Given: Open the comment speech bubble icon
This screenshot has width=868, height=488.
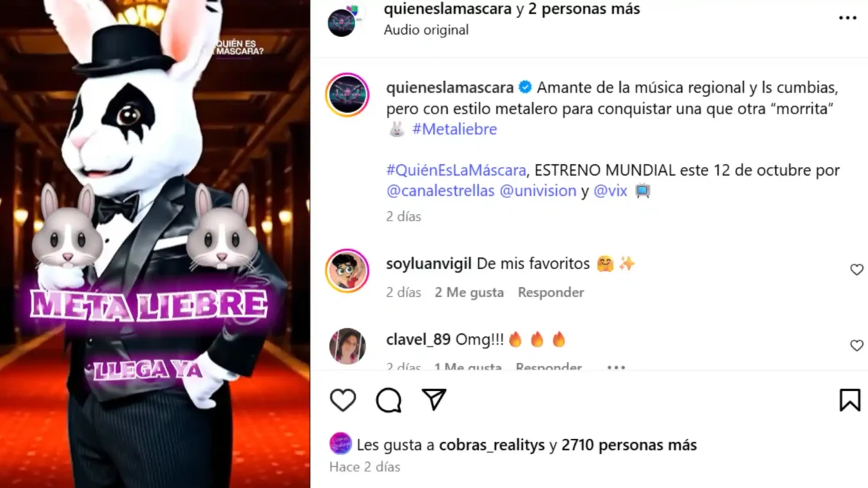Looking at the screenshot, I should tap(389, 400).
